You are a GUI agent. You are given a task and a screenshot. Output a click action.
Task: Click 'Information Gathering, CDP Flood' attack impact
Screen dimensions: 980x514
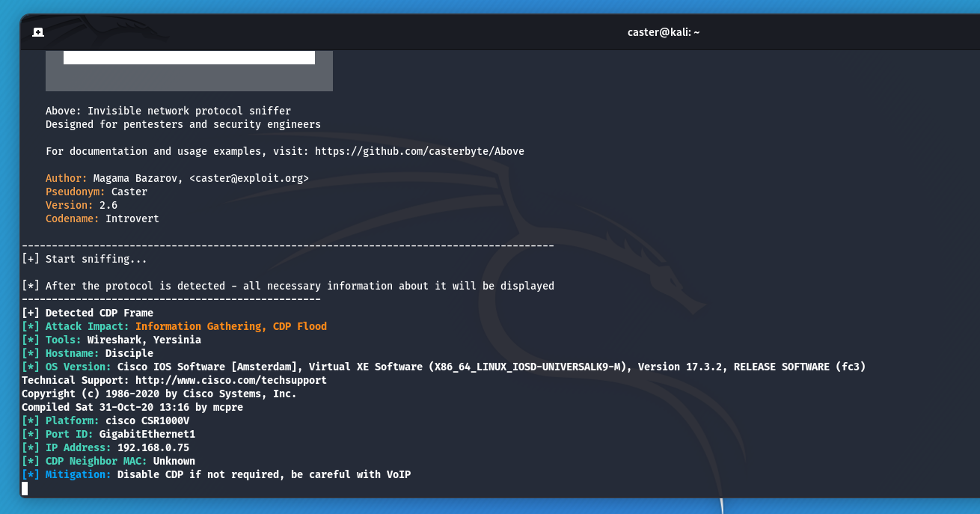pos(231,326)
